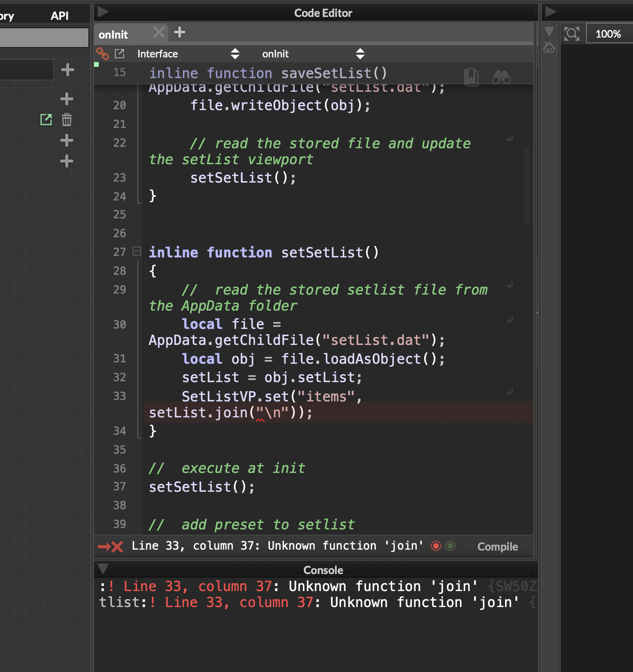Click 'inline function saveSetList()' sticky header
The image size is (633, 672).
point(268,73)
